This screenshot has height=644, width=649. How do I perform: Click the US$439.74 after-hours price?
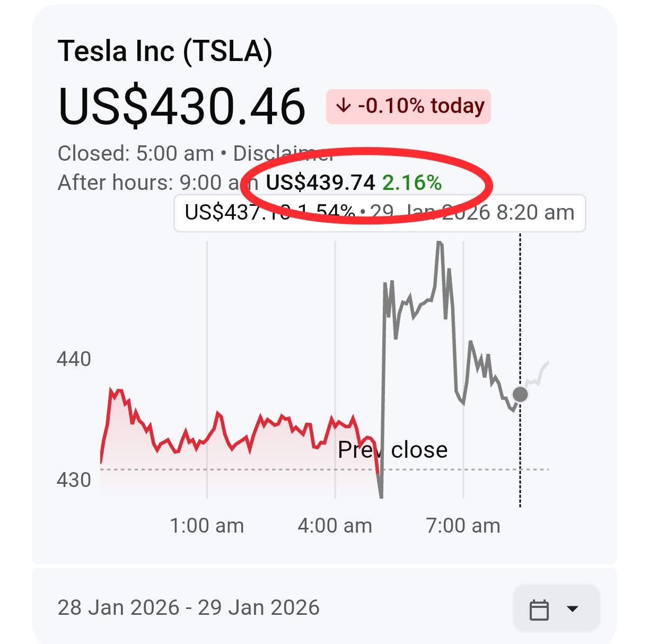[x=320, y=182]
